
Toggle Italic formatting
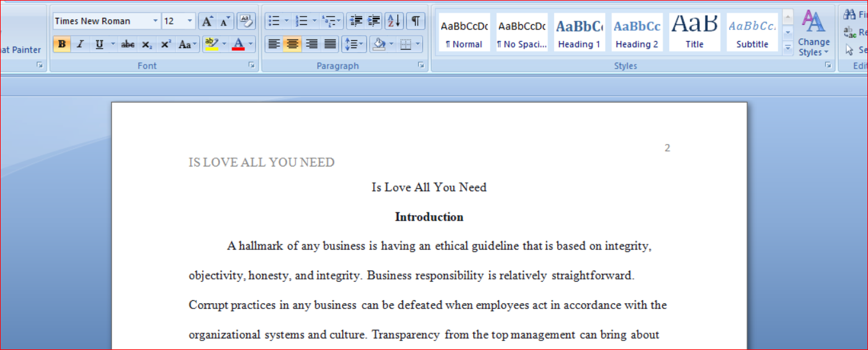80,44
